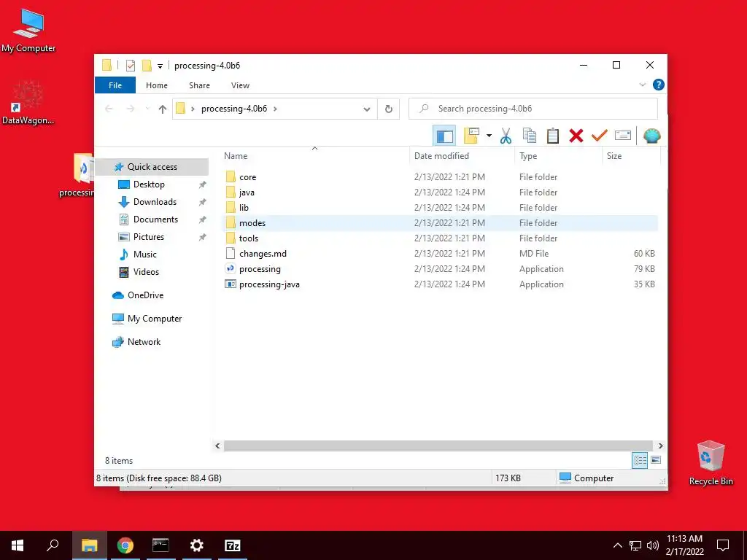747x560 pixels.
Task: Open Desktop in the navigation pane
Action: coord(149,184)
